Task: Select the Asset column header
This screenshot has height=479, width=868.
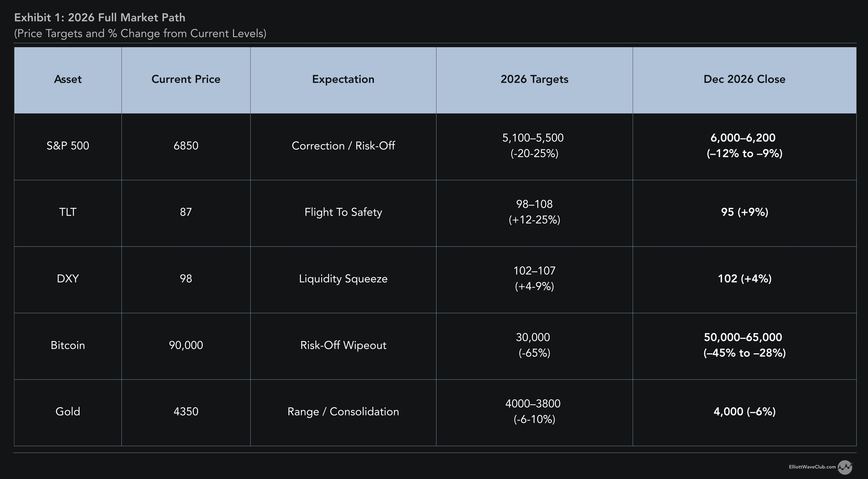Action: (x=68, y=80)
